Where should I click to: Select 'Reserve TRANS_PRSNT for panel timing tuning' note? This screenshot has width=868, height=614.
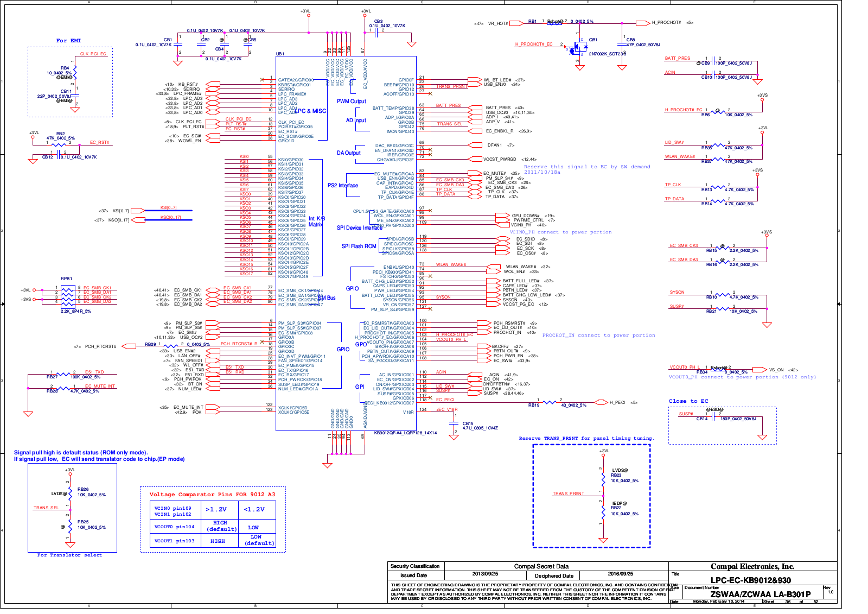pos(586,439)
